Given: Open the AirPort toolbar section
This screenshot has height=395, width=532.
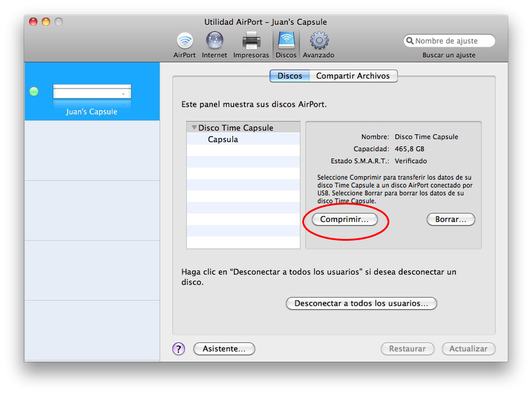Looking at the screenshot, I should click(x=184, y=45).
